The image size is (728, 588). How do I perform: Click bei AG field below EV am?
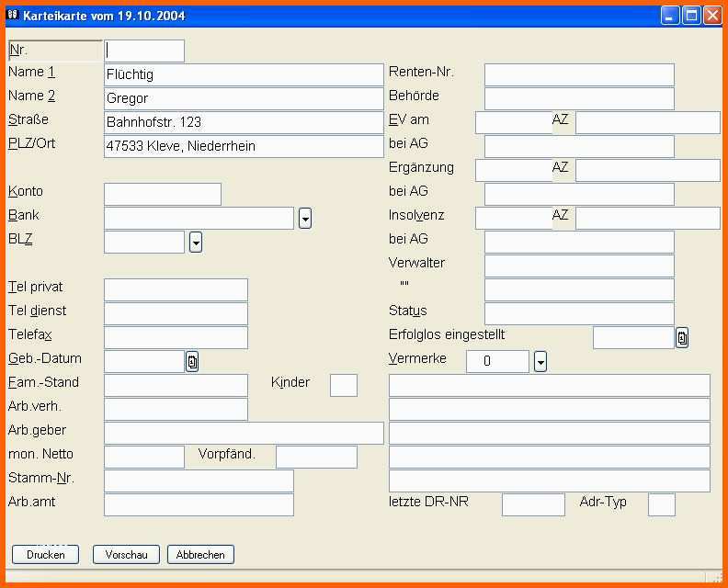pos(579,146)
